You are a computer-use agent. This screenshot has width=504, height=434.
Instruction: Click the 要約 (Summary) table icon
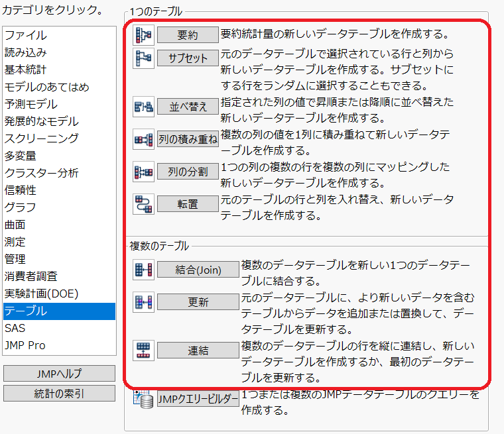143,35
